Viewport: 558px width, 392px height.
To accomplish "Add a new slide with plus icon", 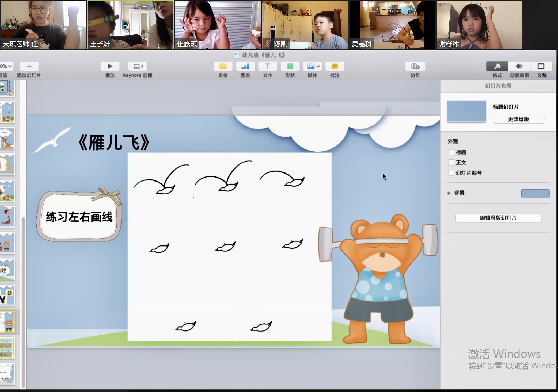I will click(29, 66).
